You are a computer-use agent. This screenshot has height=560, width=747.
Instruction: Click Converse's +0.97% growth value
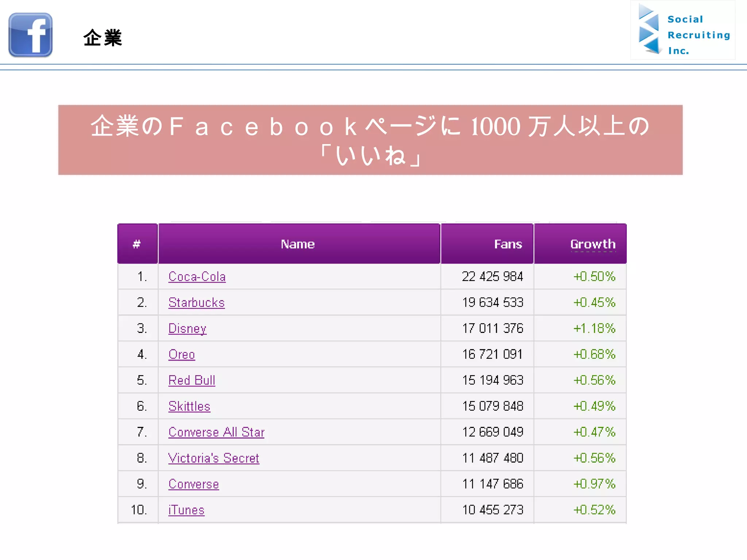594,484
